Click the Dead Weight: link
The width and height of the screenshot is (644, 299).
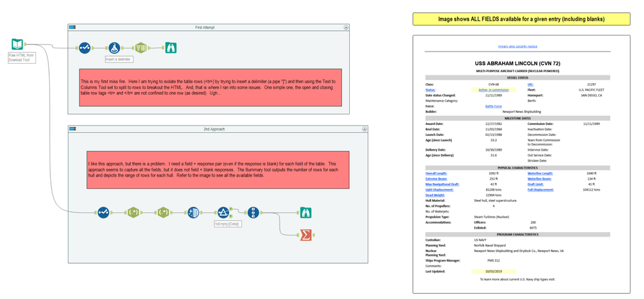coord(434,195)
